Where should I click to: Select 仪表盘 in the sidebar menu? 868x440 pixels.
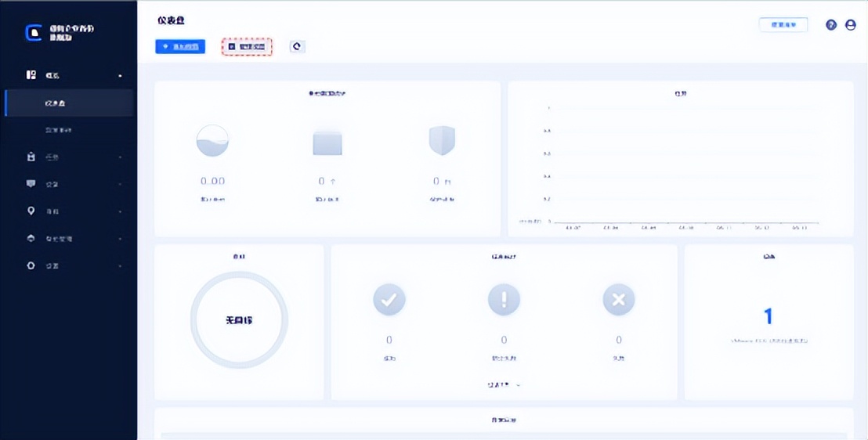(x=69, y=103)
